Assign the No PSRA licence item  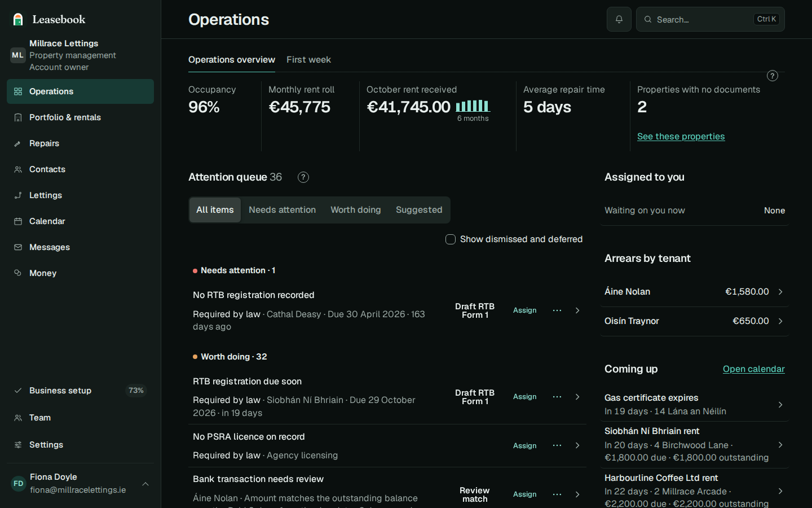pyautogui.click(x=524, y=446)
